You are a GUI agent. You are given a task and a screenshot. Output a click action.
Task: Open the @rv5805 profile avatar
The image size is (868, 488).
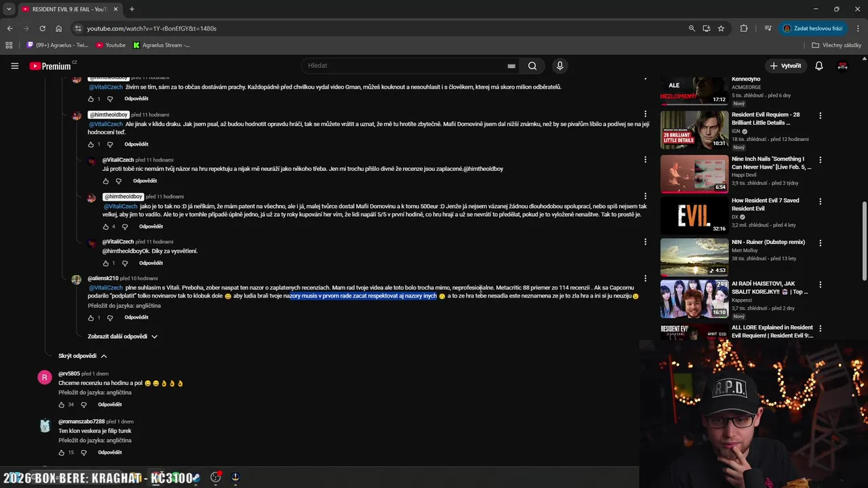pos(45,378)
